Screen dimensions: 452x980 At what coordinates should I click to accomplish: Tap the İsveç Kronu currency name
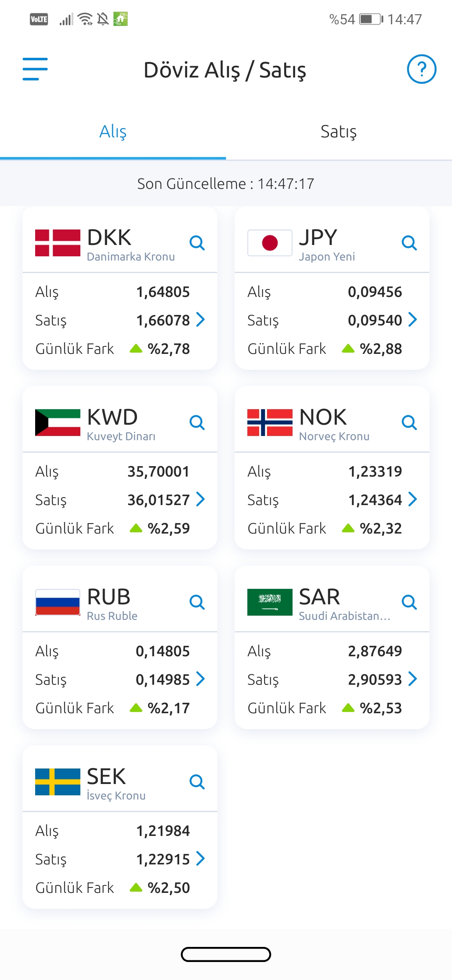click(x=116, y=796)
